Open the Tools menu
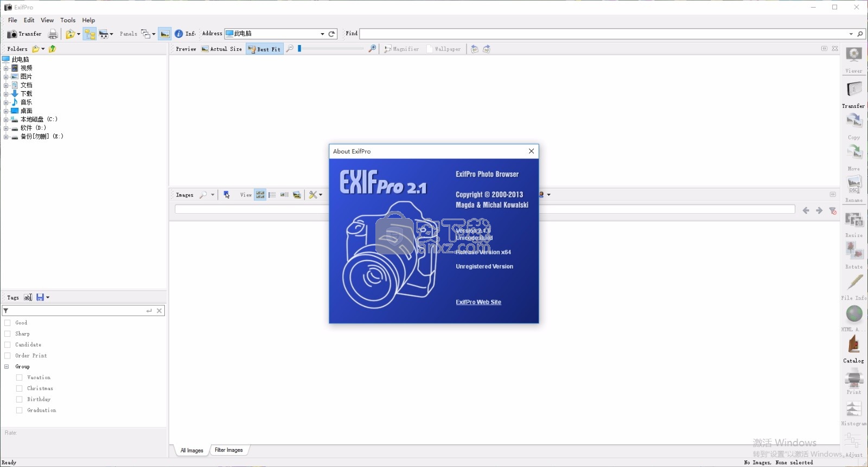 tap(68, 20)
